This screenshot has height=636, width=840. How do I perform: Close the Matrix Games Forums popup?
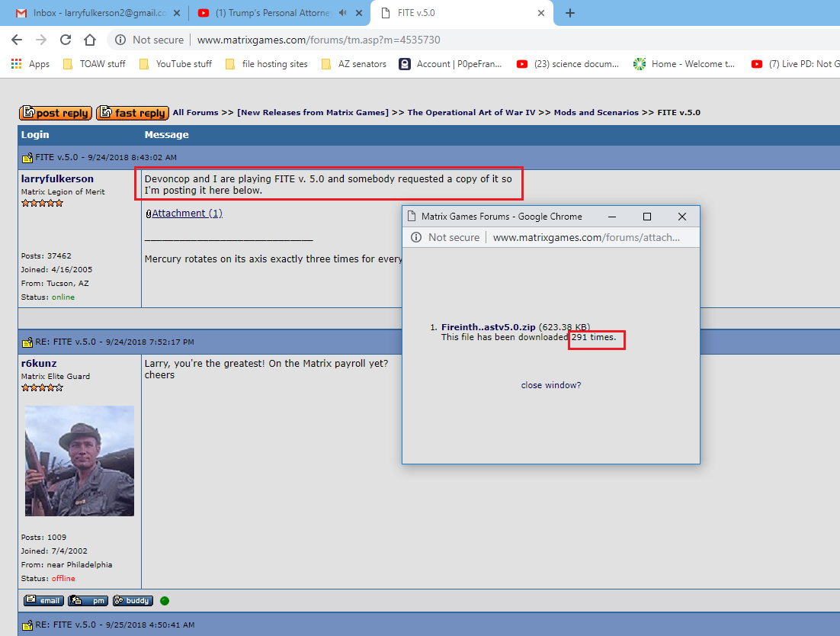[682, 217]
